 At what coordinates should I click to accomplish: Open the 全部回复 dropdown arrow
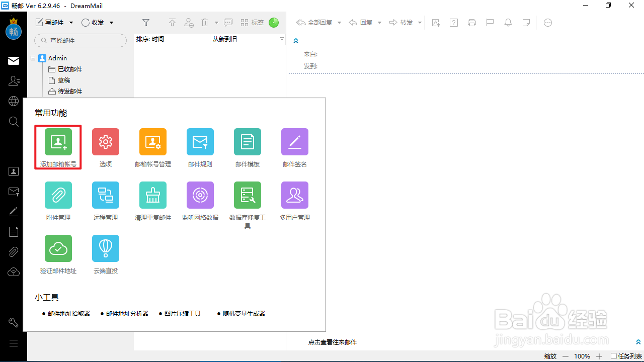tap(339, 23)
